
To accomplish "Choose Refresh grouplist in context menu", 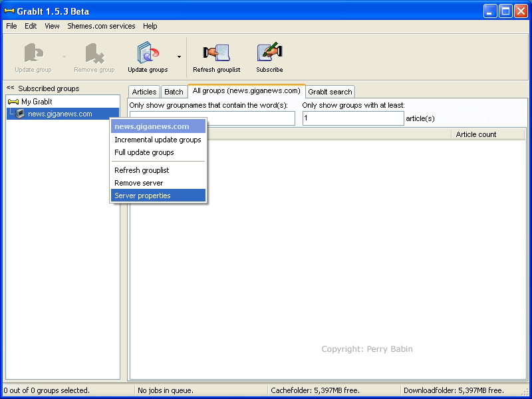I will [158, 170].
